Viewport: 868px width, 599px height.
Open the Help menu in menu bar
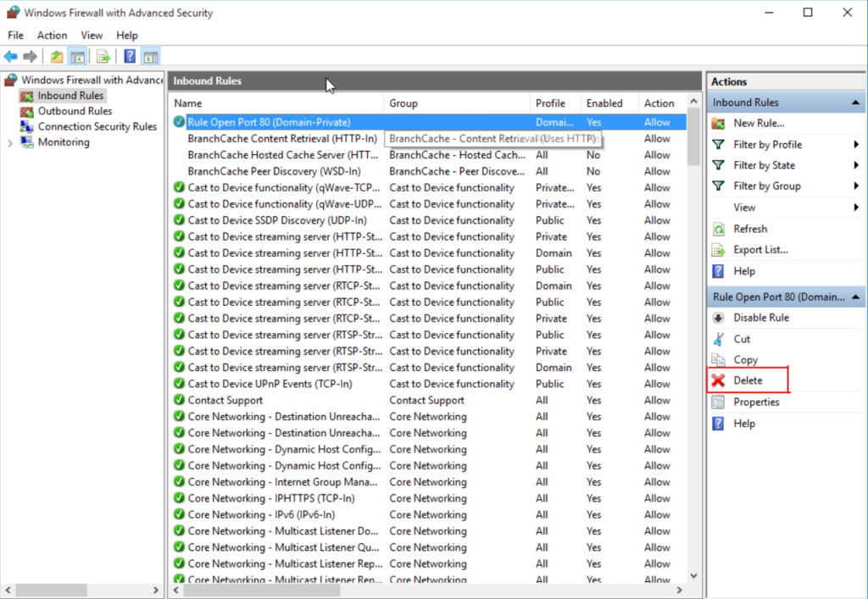tap(127, 36)
